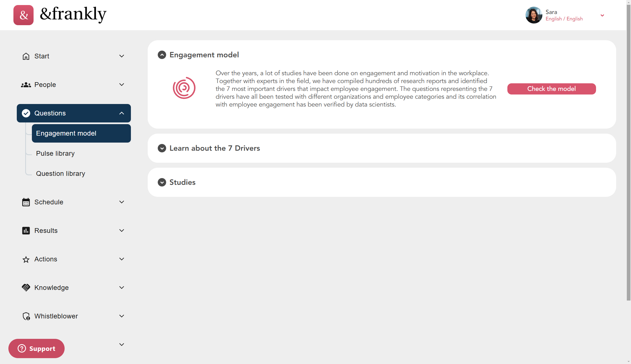The height and width of the screenshot is (364, 631).
Task: Expand the Results menu chevron
Action: click(122, 231)
